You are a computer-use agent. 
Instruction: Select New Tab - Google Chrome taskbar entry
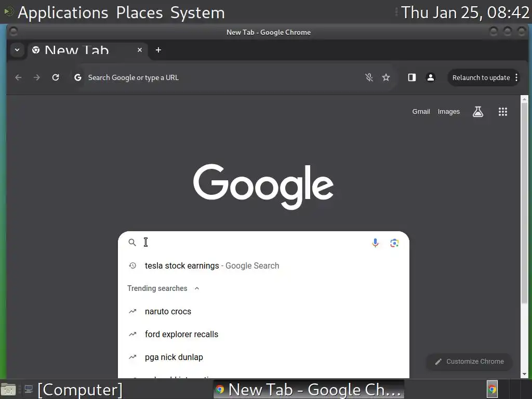coord(309,390)
